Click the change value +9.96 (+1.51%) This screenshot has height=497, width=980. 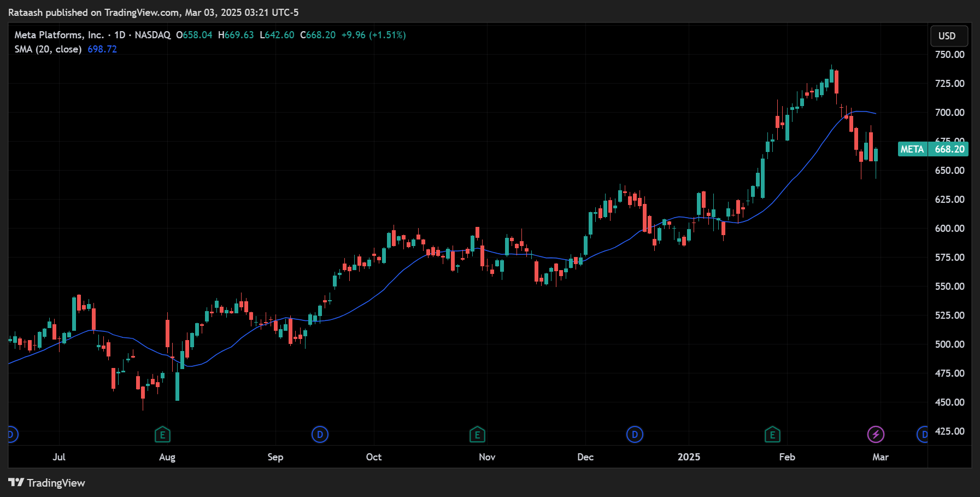tap(374, 35)
